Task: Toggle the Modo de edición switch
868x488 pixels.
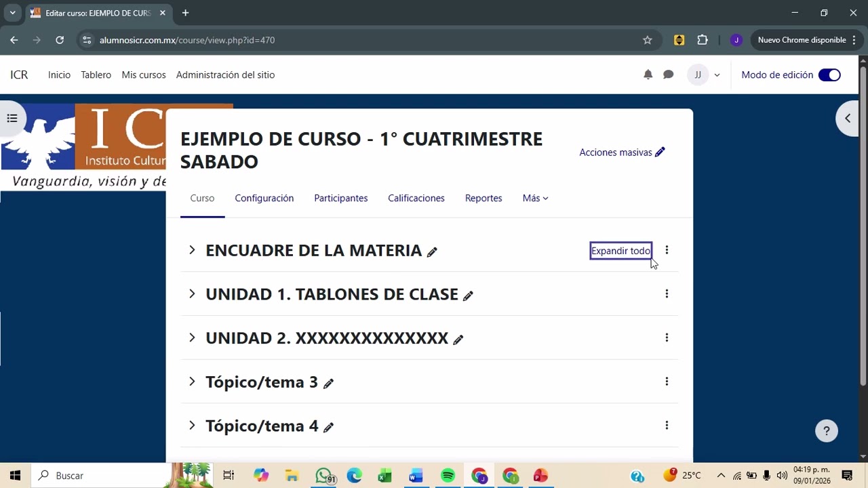Action: coord(829,75)
